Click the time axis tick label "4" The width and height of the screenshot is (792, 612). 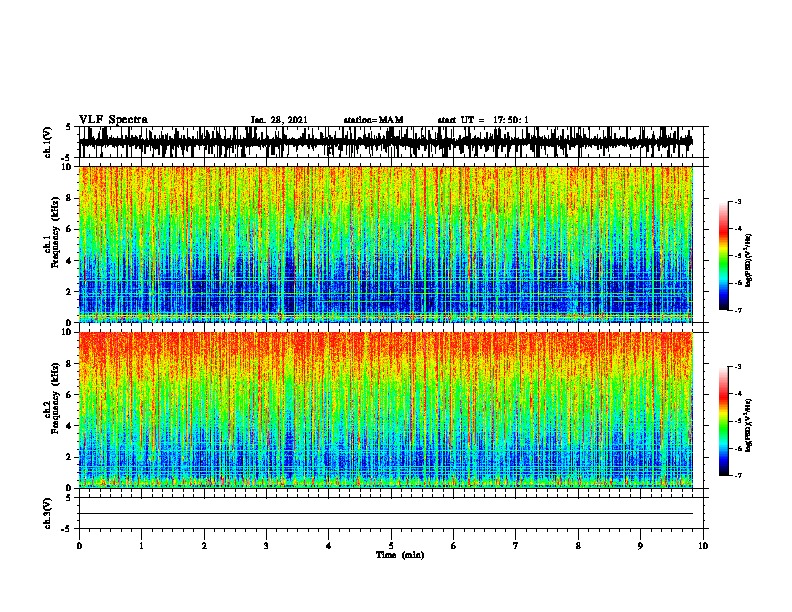(x=329, y=546)
